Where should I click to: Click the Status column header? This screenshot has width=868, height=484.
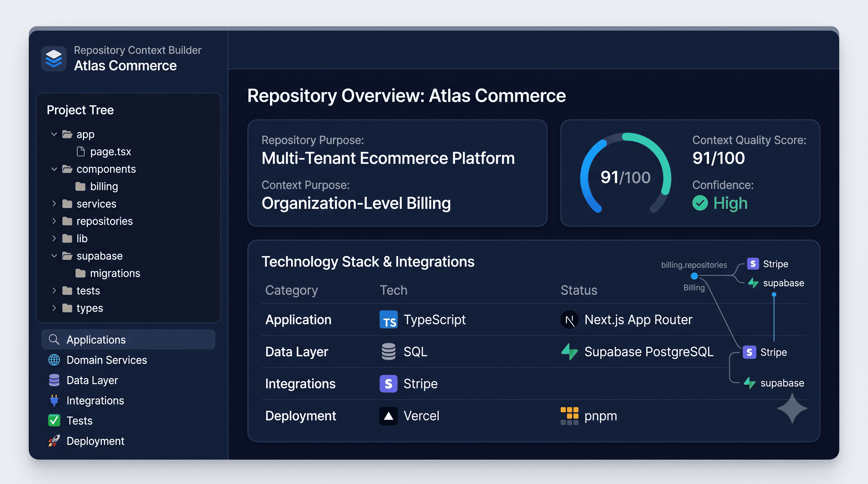coord(578,290)
